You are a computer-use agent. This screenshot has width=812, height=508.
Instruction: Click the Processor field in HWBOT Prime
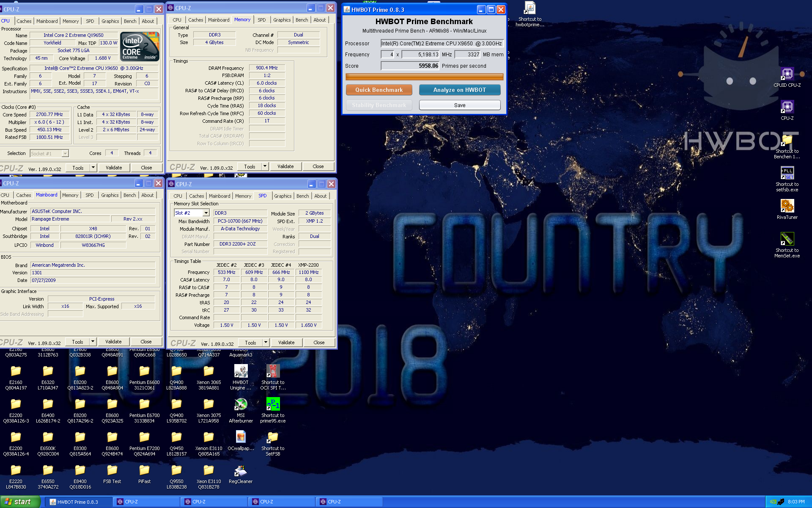click(x=442, y=43)
